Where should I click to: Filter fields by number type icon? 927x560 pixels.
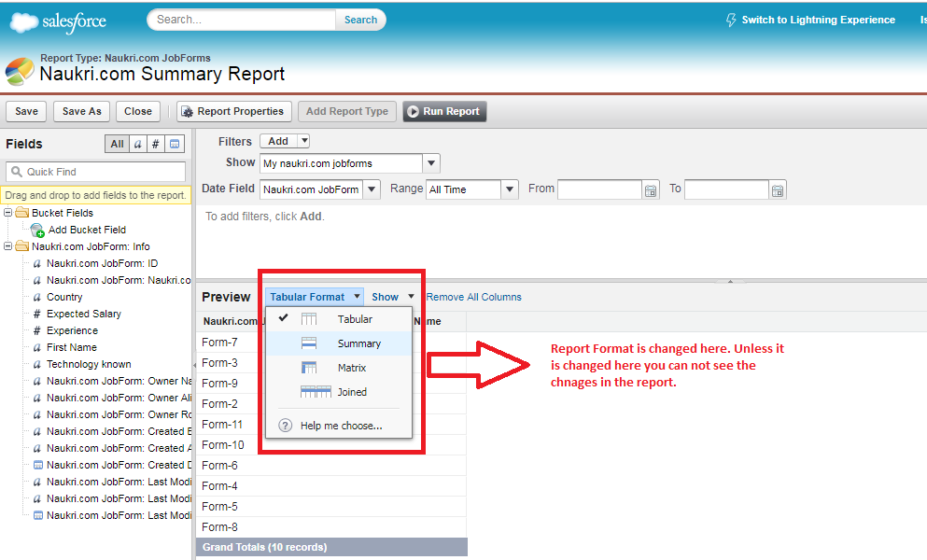pyautogui.click(x=155, y=144)
